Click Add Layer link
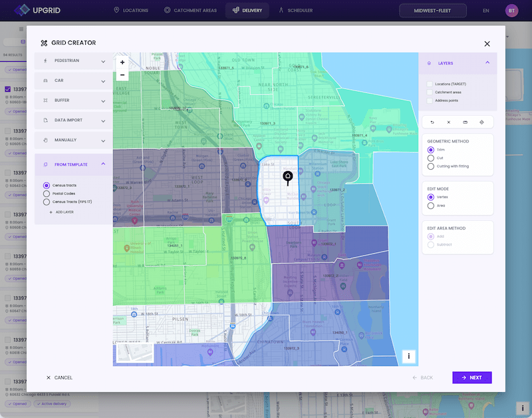 pyautogui.click(x=62, y=212)
